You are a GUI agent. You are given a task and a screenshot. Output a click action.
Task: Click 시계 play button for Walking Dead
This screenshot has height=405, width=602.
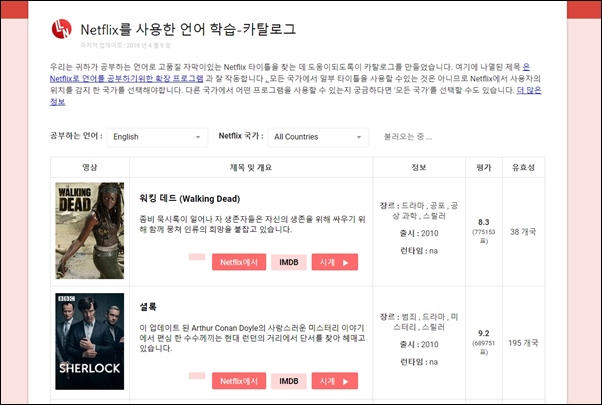[x=334, y=262]
